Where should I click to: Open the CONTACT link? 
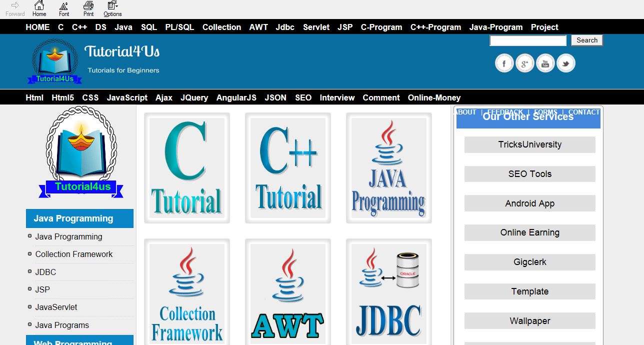584,112
